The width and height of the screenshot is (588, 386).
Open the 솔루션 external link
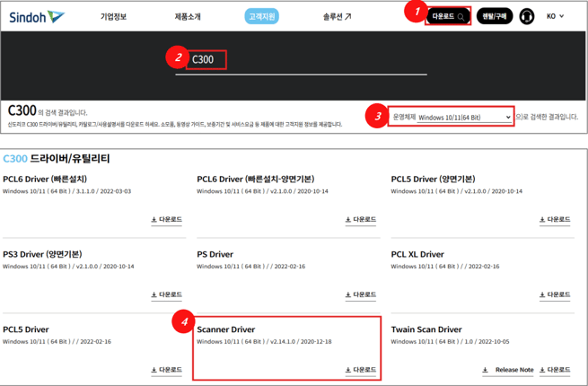[x=337, y=16]
